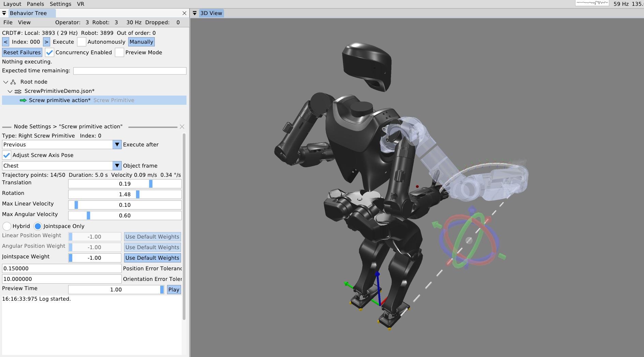This screenshot has width=644, height=357.
Task: Click the previous index arrow button
Action: 5,42
